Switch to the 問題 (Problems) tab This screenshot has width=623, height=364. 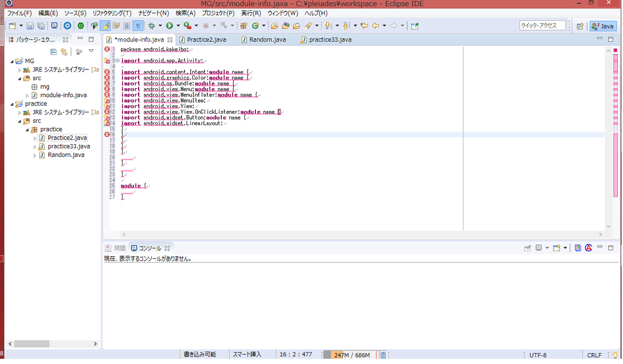click(x=116, y=248)
